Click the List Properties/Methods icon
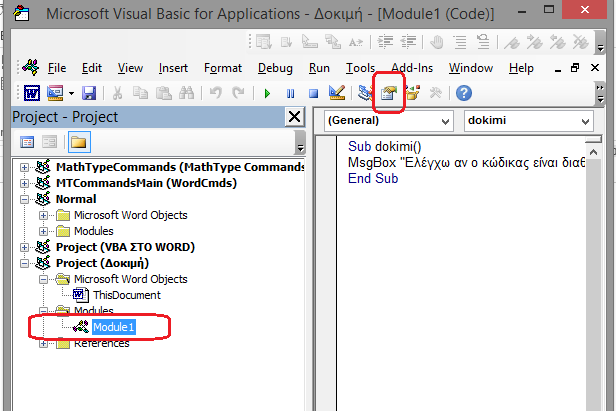The height and width of the screenshot is (411, 616). pyautogui.click(x=264, y=41)
